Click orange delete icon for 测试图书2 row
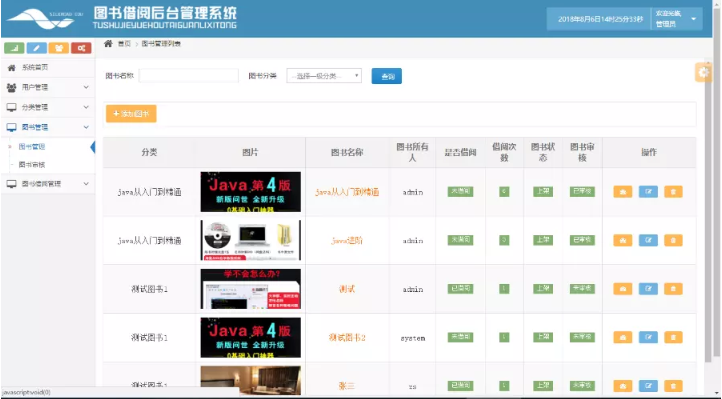Viewport: 722px width, 399px height. pyautogui.click(x=673, y=337)
